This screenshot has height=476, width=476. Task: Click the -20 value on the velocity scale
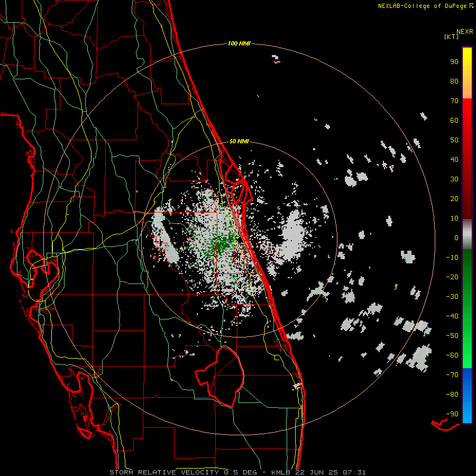tap(452, 277)
